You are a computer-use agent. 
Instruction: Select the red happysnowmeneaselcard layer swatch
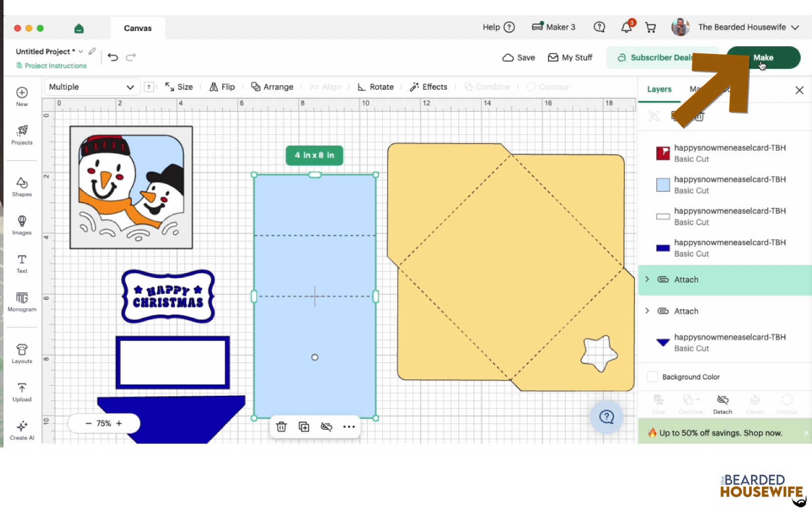[663, 153]
